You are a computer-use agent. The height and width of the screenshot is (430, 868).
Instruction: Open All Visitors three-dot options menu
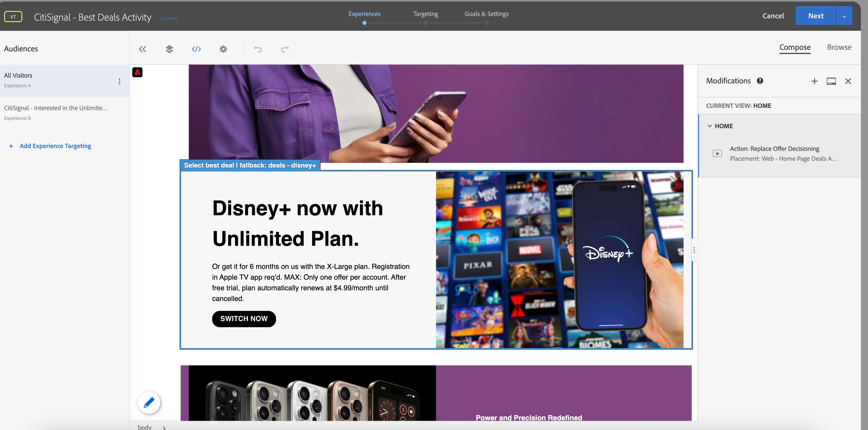(x=119, y=81)
